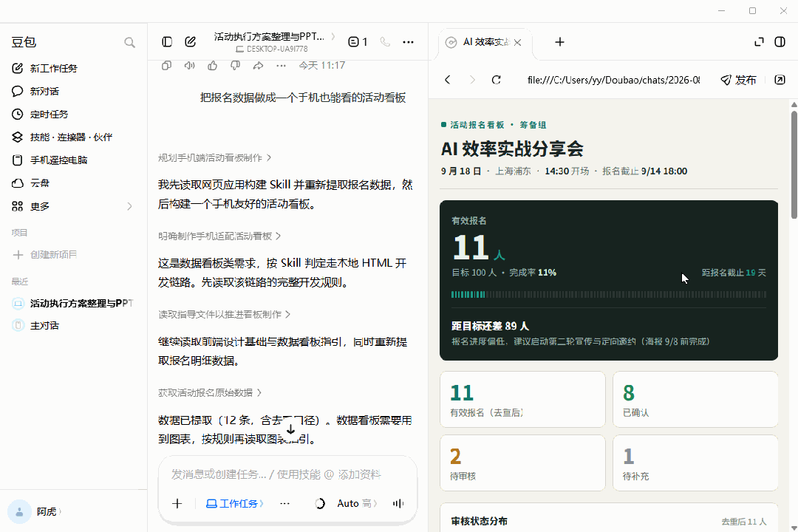Maximize the Doubao window
The image size is (798, 532).
click(752, 10)
